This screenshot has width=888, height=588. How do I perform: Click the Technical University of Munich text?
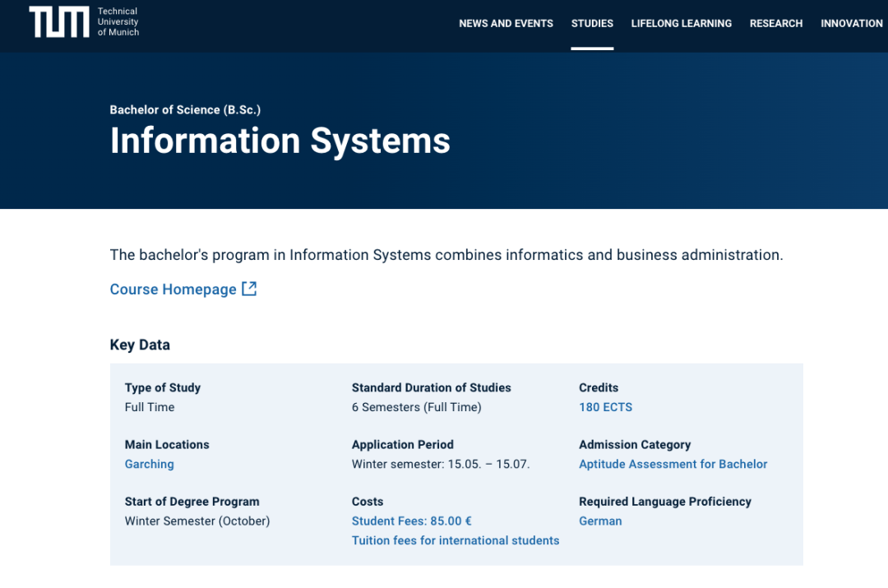click(118, 22)
